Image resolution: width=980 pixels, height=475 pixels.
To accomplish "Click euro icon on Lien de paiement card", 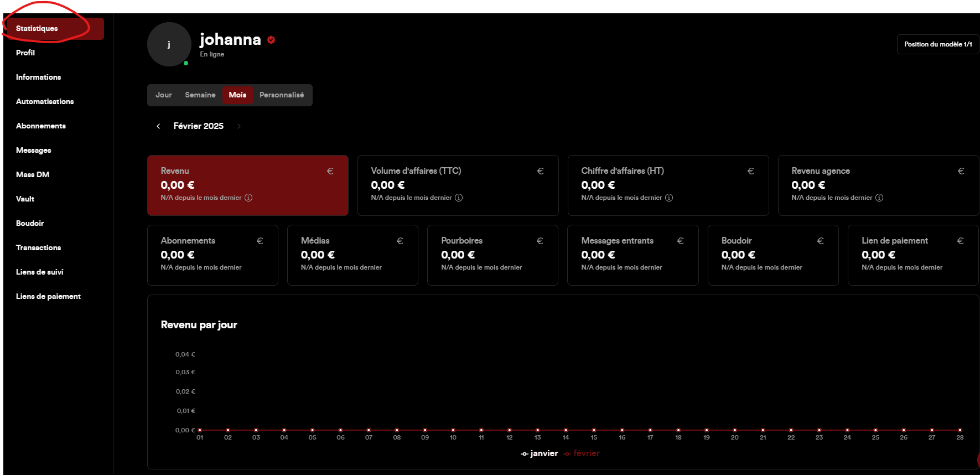I will tap(961, 241).
